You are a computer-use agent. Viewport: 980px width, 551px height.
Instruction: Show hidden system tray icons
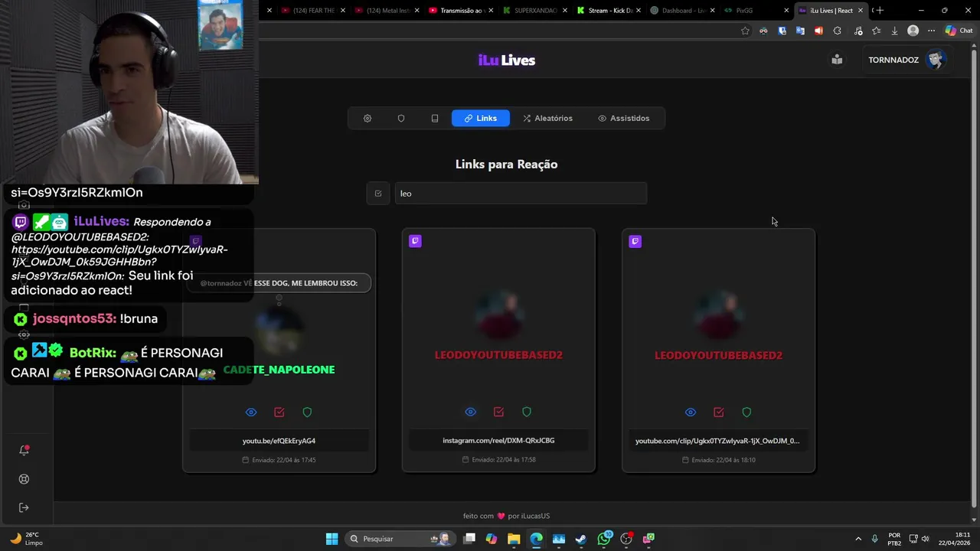tap(858, 539)
